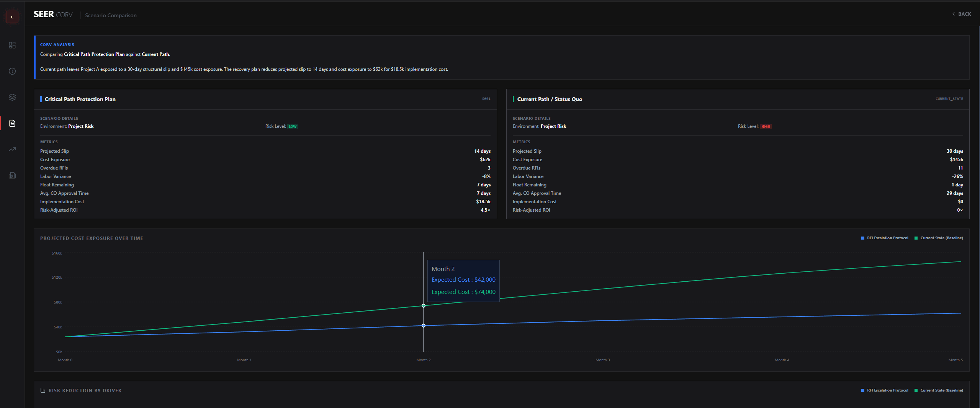Click the Month 2 green data point
The image size is (980, 408).
[424, 306]
